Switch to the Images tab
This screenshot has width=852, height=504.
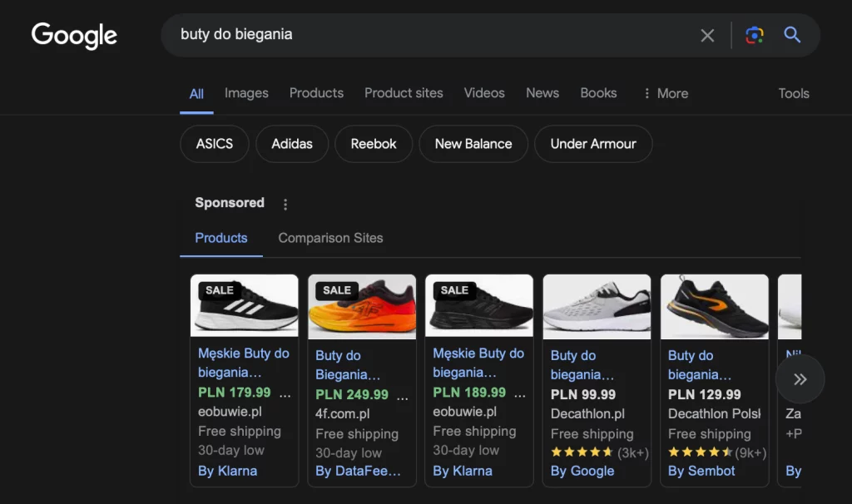(x=246, y=93)
